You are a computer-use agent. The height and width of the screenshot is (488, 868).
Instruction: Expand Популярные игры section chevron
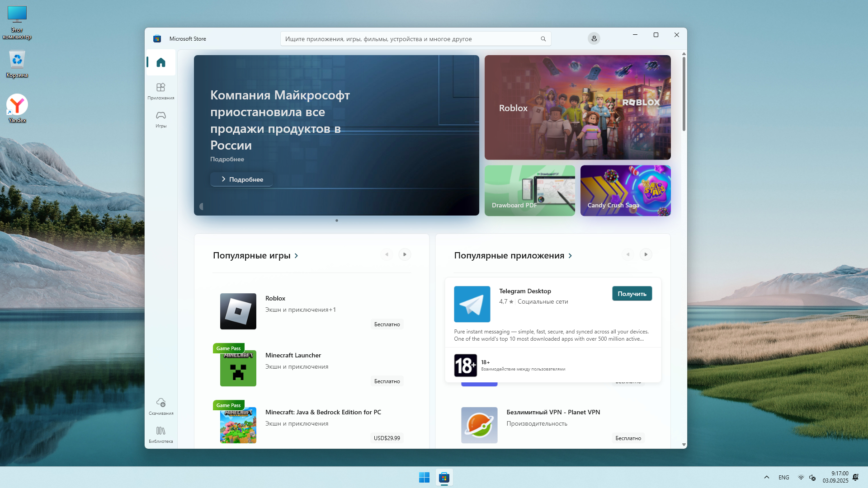tap(296, 256)
